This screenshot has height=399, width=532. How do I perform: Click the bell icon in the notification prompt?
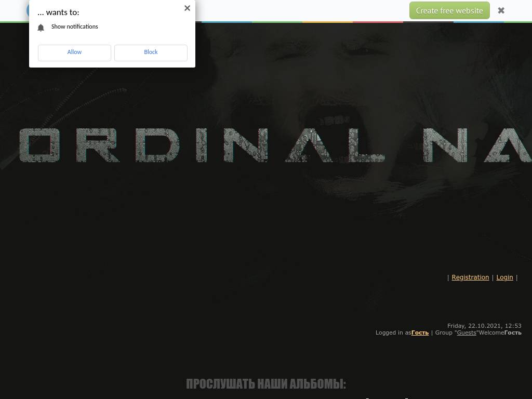pyautogui.click(x=41, y=28)
